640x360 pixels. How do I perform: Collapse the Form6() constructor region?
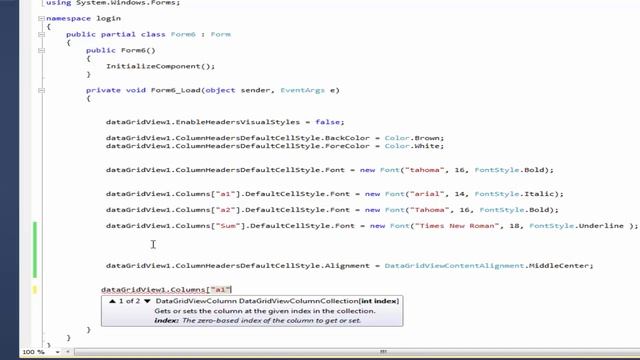(x=41, y=50)
